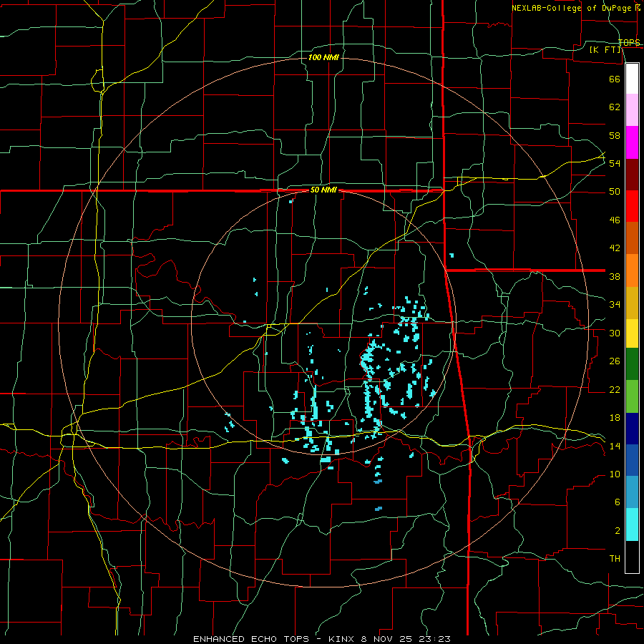Click the 50 NMI range ring label
Screen dimensions: 644x644
tap(323, 190)
